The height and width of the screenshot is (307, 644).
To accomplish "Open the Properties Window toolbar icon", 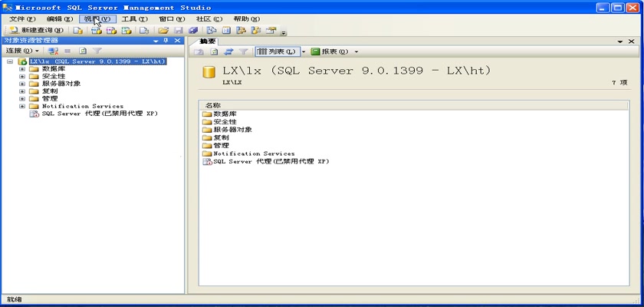I will tap(271, 30).
